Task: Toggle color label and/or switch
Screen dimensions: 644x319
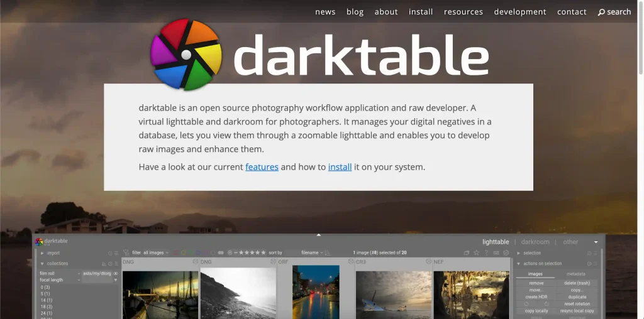Action: pos(221,253)
